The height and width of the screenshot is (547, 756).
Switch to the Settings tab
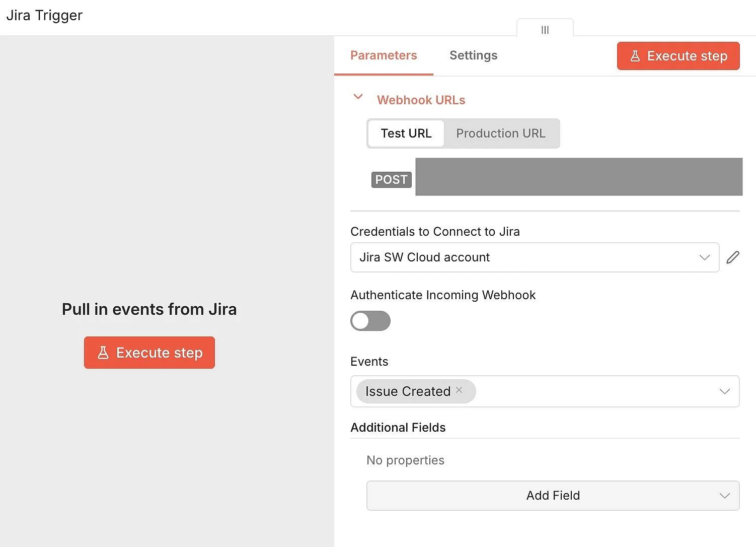click(x=474, y=55)
